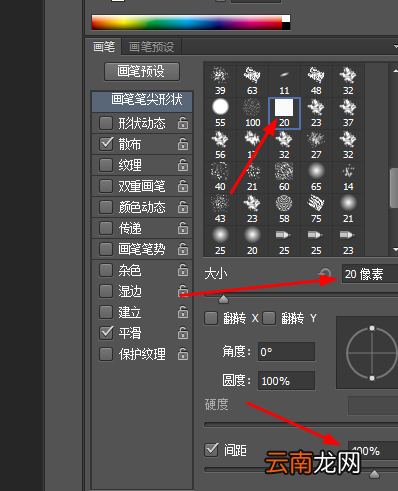Uncheck the 间距 checkbox
398x491 pixels.
(x=211, y=450)
